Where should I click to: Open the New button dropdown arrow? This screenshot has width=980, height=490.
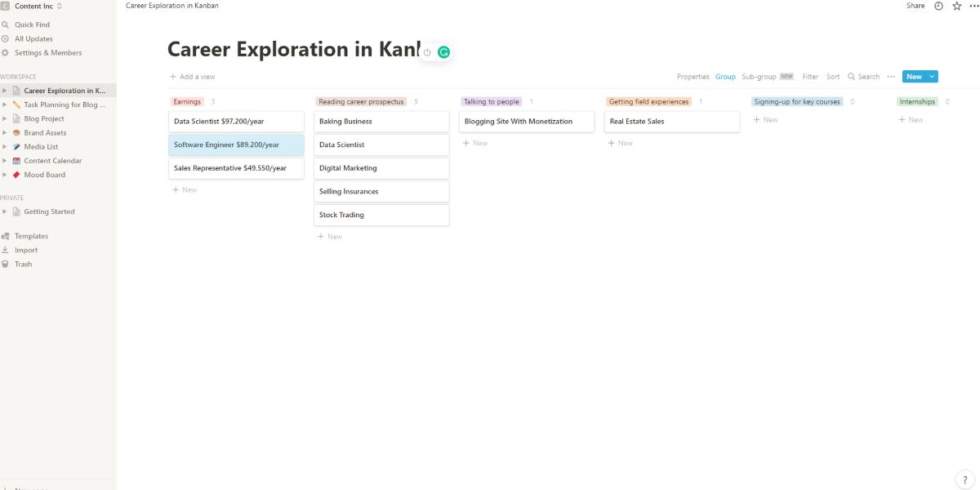(932, 77)
